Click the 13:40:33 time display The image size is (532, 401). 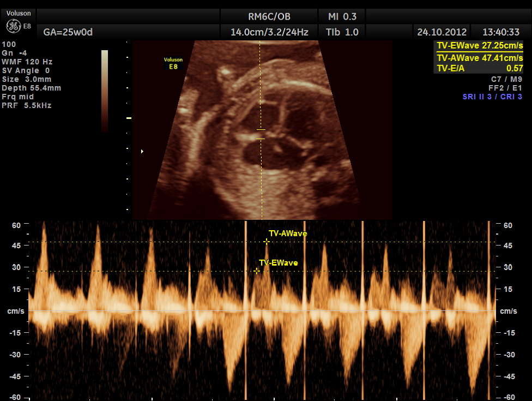click(498, 32)
